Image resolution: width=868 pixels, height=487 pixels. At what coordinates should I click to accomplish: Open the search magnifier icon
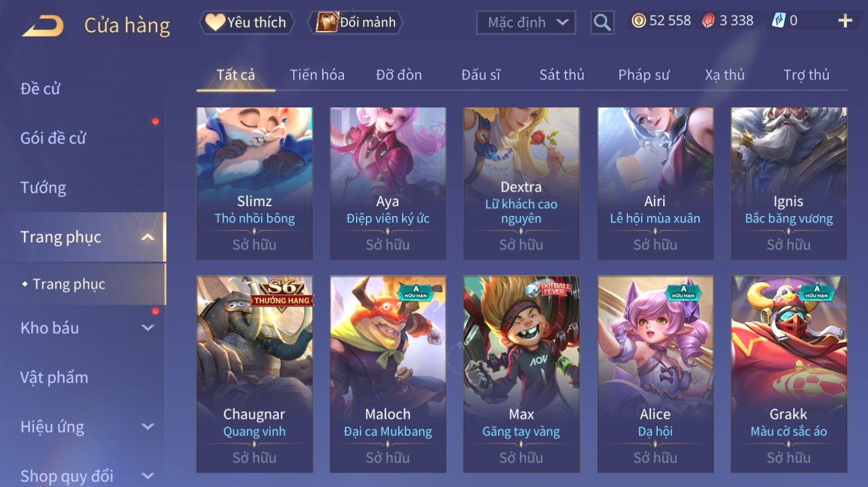pos(602,23)
